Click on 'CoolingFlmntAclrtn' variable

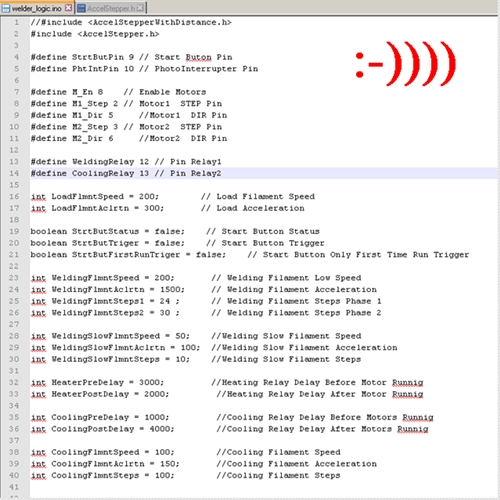coord(98,464)
